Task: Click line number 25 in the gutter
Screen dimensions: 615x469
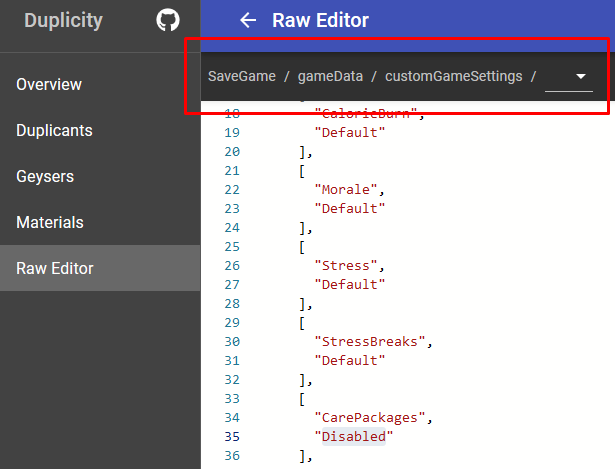Action: point(232,247)
